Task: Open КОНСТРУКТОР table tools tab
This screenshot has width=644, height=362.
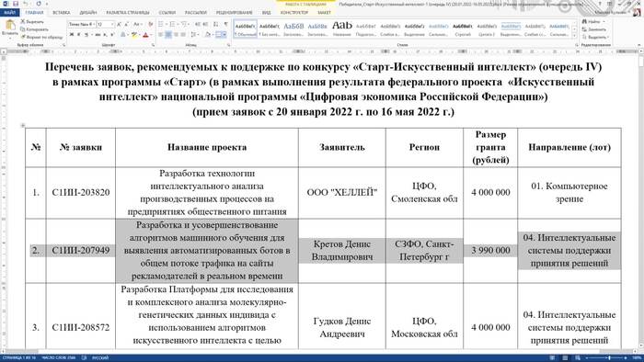Action: tap(294, 13)
